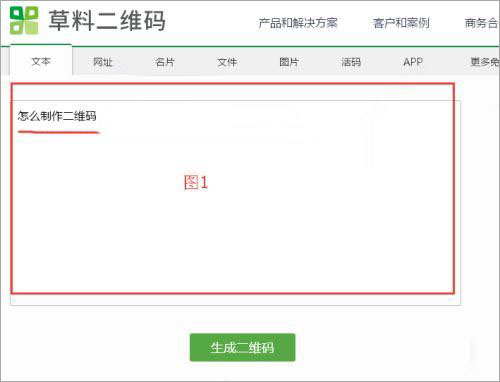Open the 产品和解决方案 menu
Image resolution: width=500 pixels, height=382 pixels.
[298, 23]
